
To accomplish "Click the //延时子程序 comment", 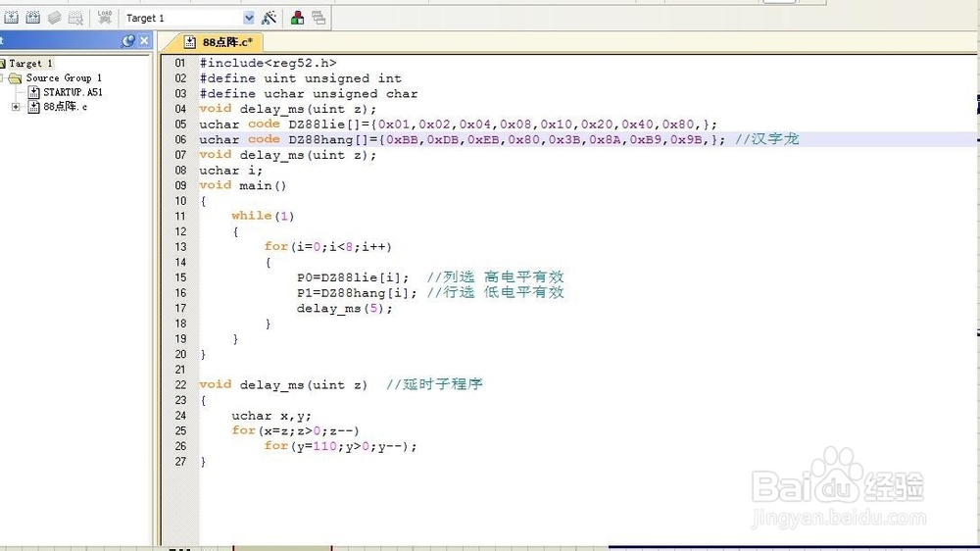I will pos(434,384).
